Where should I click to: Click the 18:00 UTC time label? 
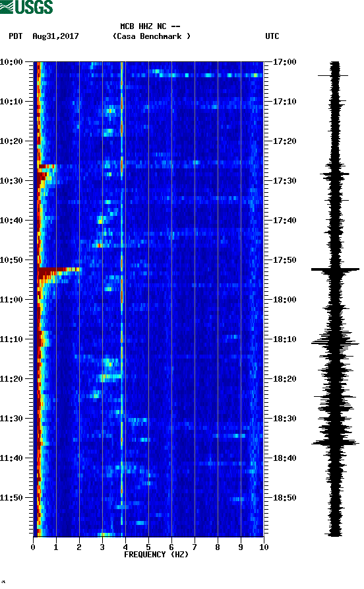pos(284,299)
